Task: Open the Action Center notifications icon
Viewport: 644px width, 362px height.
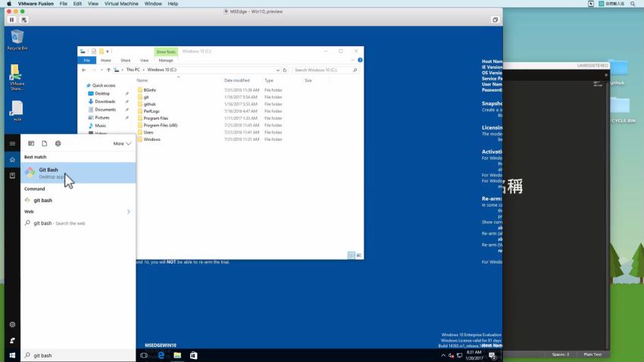Action: click(492, 355)
